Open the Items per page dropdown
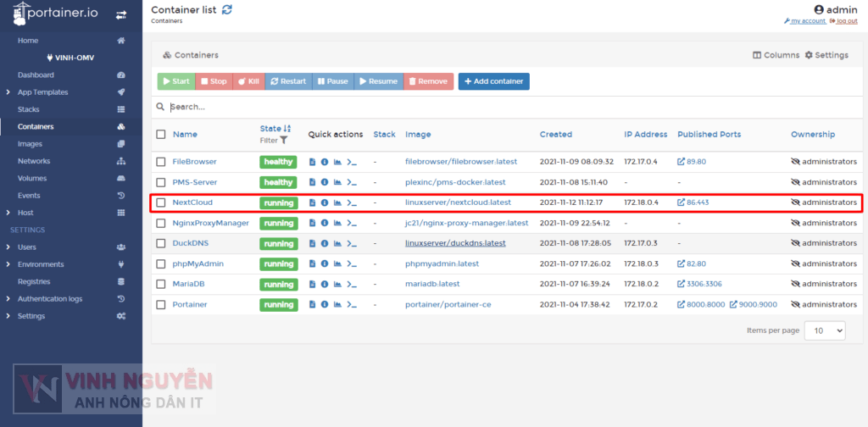This screenshot has height=427, width=868. [824, 330]
